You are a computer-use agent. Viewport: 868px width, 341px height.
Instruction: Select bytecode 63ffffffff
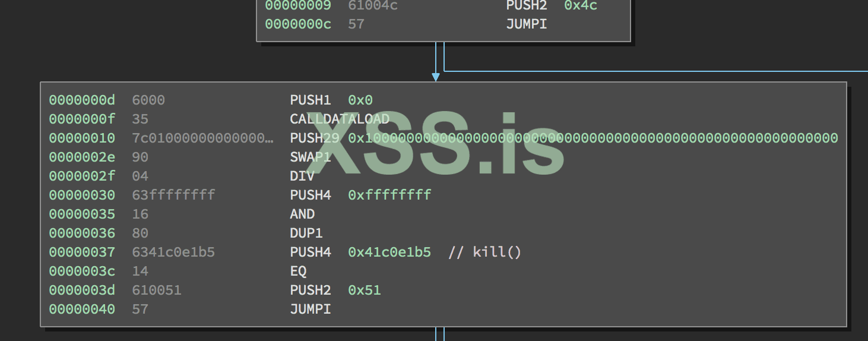173,195
